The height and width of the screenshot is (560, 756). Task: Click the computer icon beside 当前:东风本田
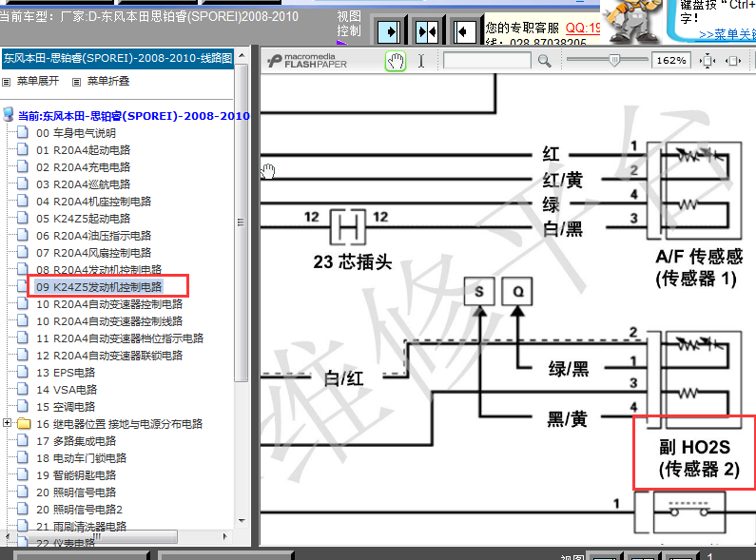9,115
